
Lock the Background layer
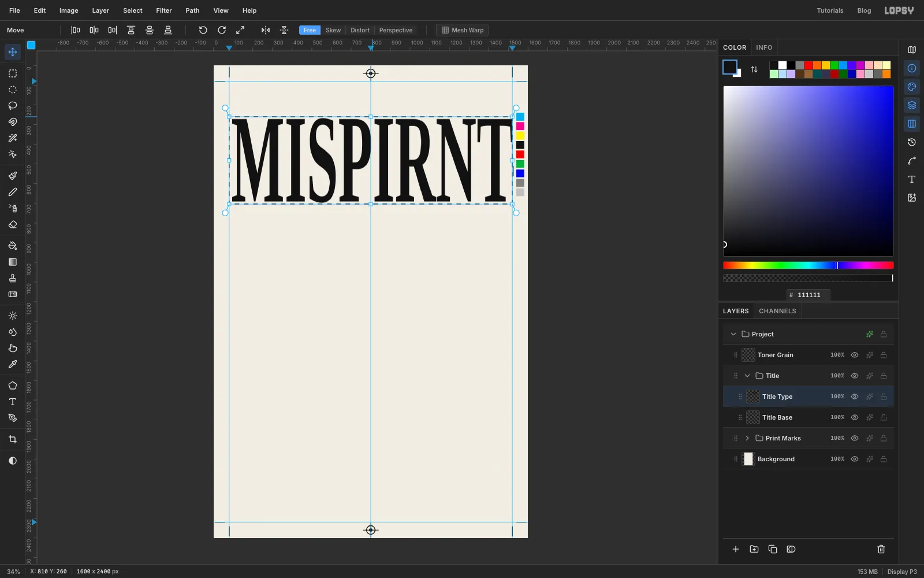click(884, 459)
